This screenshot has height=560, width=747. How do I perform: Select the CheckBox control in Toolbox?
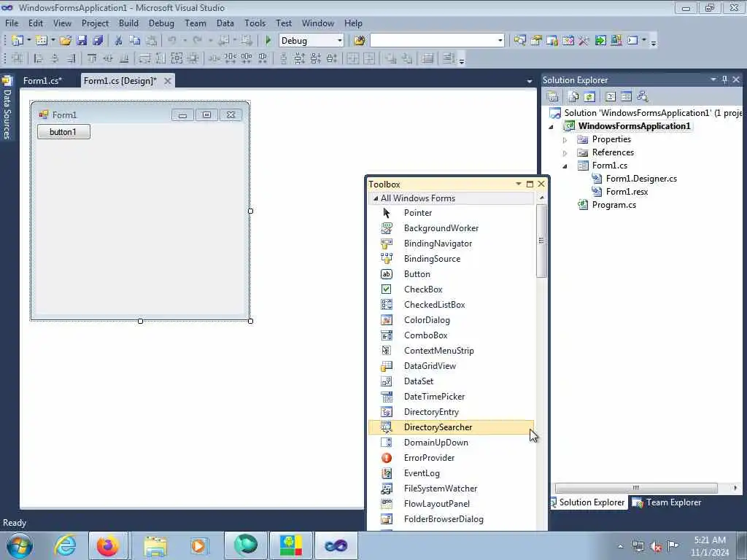451,289
